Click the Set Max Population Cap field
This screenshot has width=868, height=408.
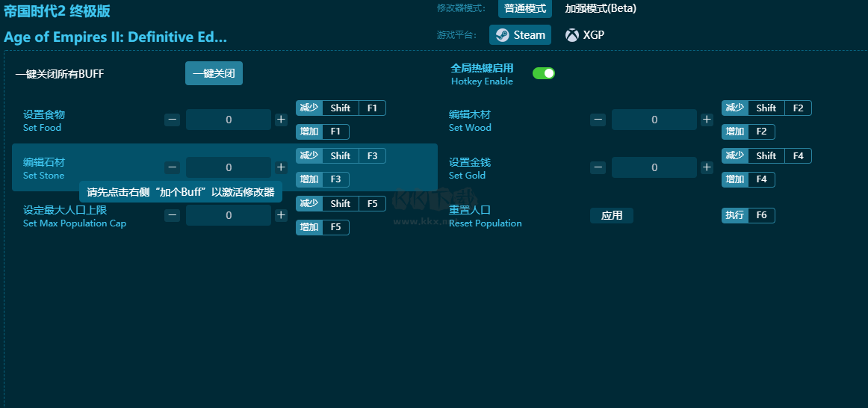229,215
